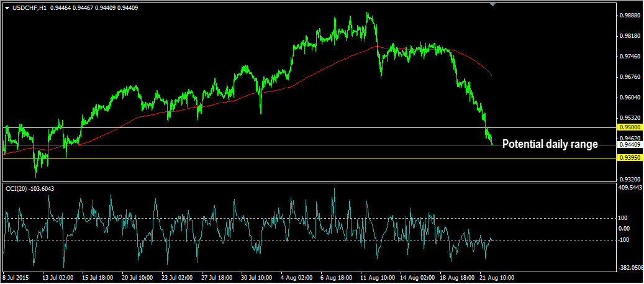Click the 13 Jul 02:00 time label

[x=58, y=277]
